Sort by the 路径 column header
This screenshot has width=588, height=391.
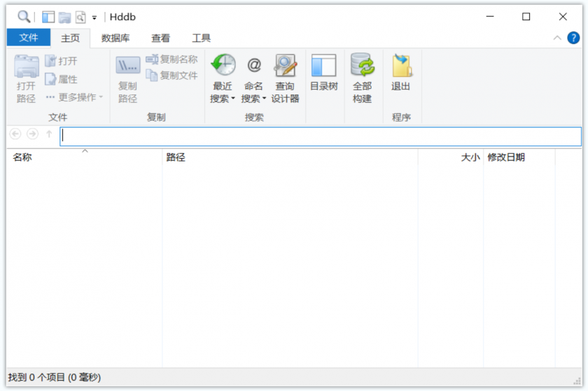click(290, 157)
